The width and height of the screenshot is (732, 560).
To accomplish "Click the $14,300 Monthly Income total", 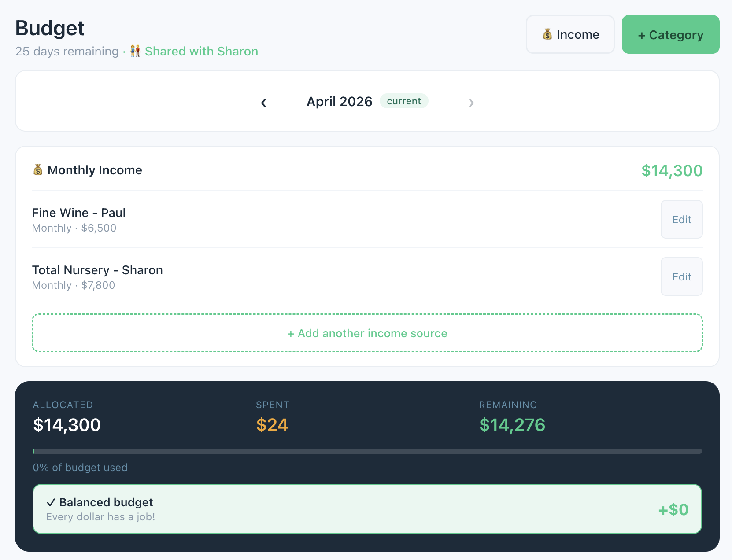I will click(x=672, y=170).
